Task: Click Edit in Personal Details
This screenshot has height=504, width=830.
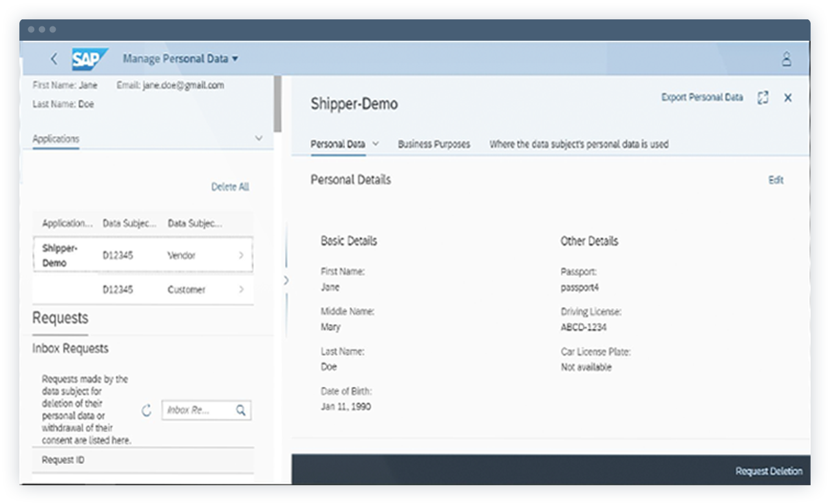Action: point(776,180)
